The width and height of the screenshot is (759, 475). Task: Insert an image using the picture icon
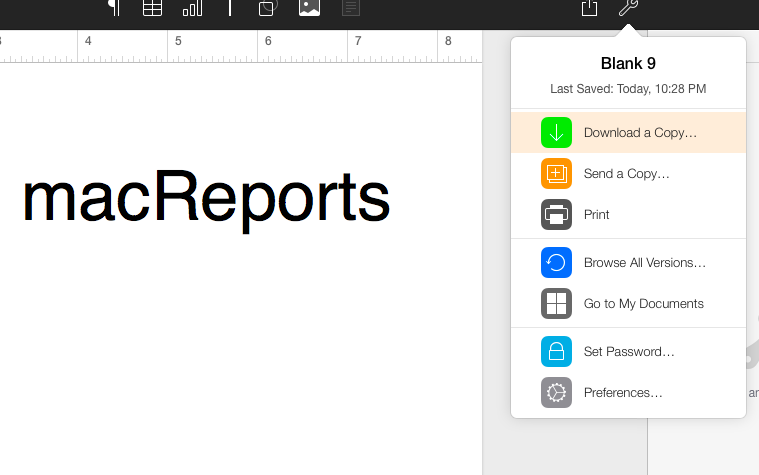309,8
